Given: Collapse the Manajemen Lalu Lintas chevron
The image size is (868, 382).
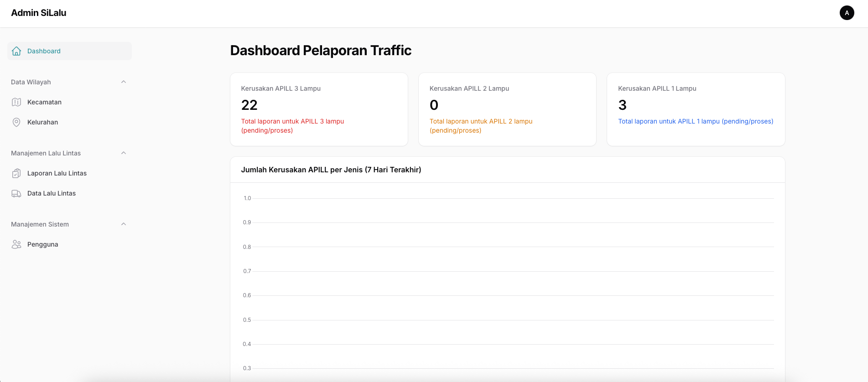Looking at the screenshot, I should [x=124, y=153].
